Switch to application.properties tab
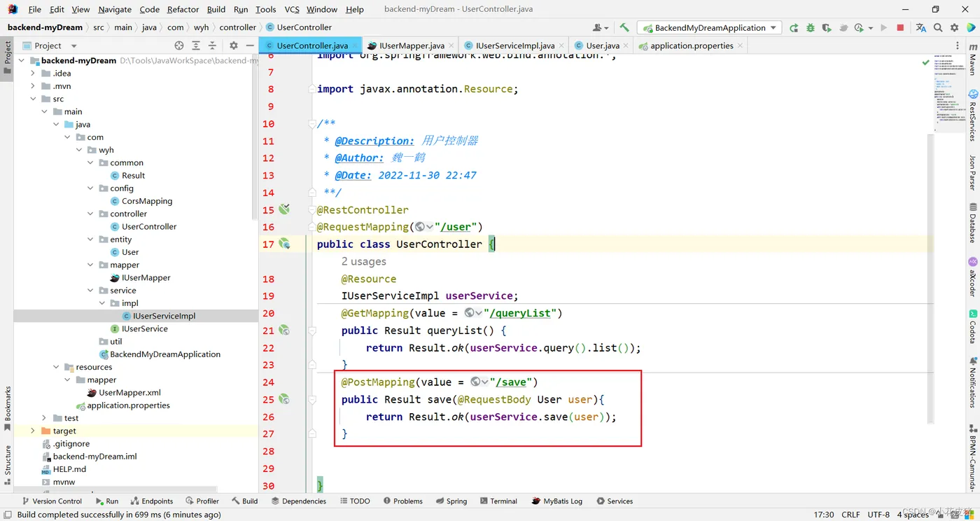This screenshot has width=980, height=521. coord(690,46)
